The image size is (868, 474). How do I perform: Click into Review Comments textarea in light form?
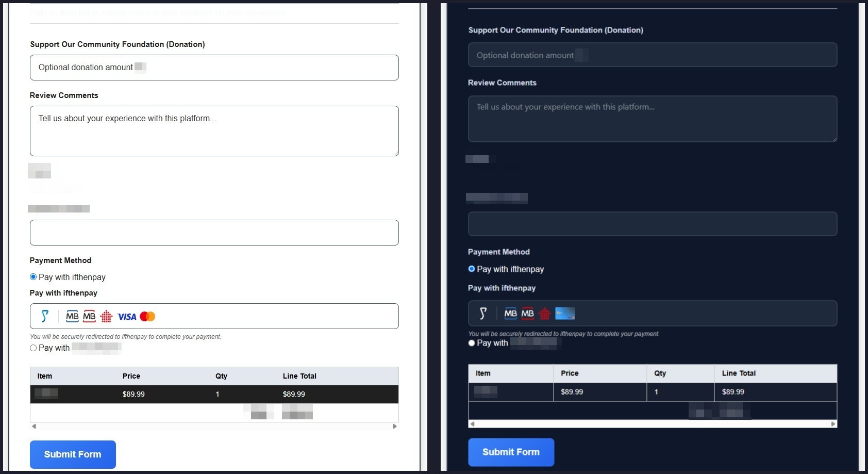214,131
